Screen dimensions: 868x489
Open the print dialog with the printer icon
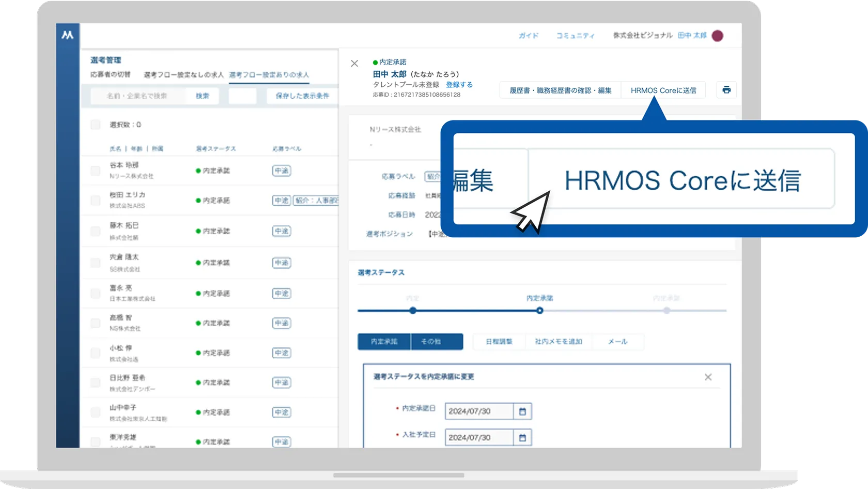726,89
